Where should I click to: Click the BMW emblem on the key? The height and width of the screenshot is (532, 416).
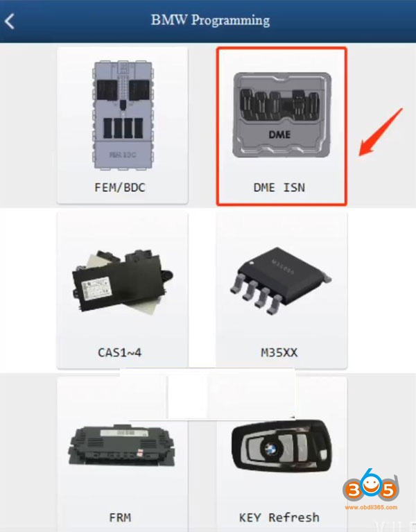click(270, 450)
